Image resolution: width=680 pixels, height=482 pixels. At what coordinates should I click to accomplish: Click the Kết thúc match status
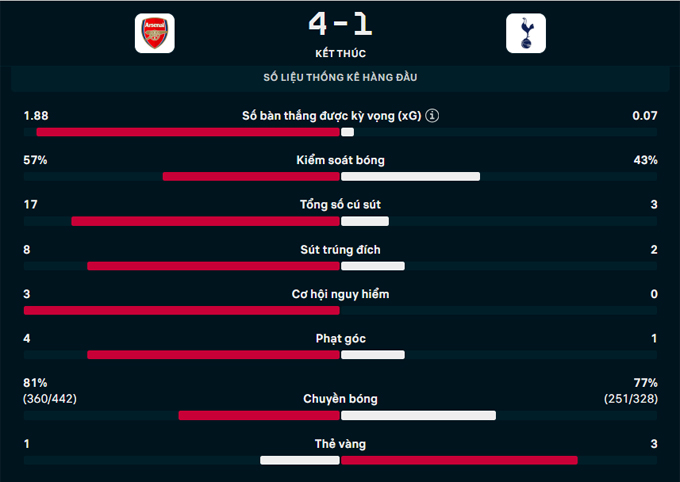pos(340,53)
